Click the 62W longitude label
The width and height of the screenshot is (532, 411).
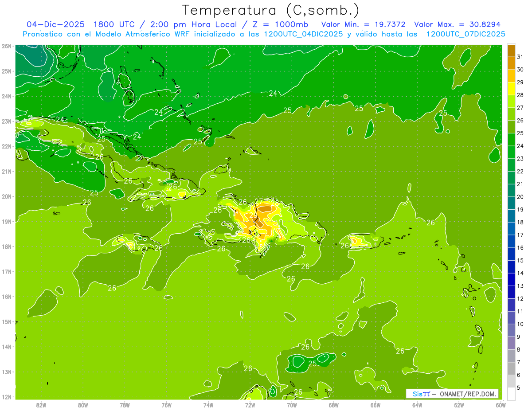(459, 405)
